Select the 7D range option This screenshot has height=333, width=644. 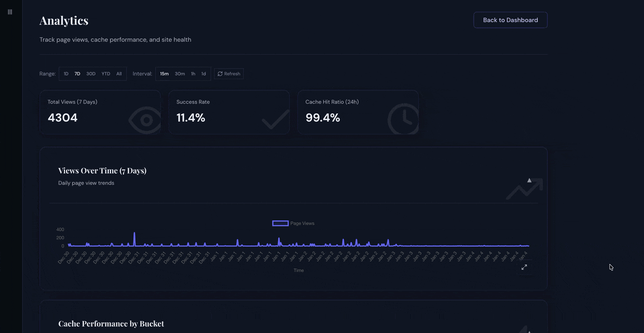point(77,74)
